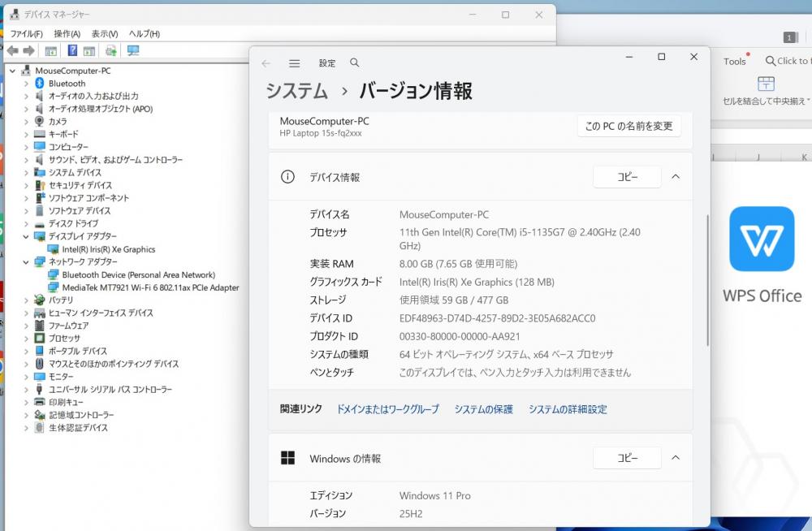Open the システムの保護 link
This screenshot has width=812, height=531.
click(483, 409)
